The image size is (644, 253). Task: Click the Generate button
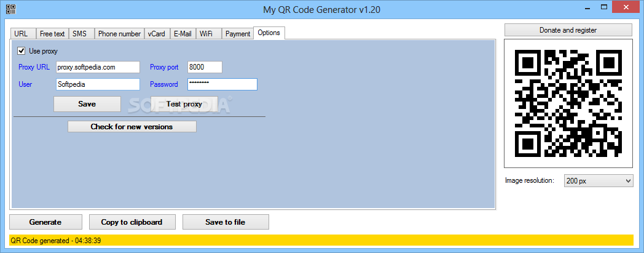[x=45, y=222]
